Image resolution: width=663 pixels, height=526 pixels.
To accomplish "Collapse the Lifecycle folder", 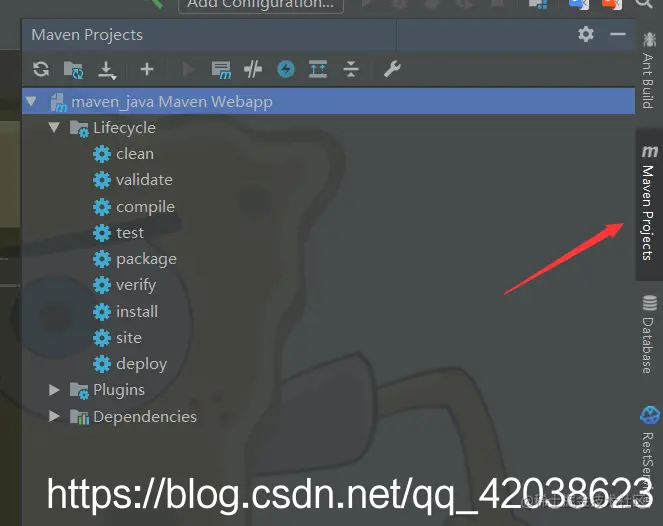I will pos(54,127).
